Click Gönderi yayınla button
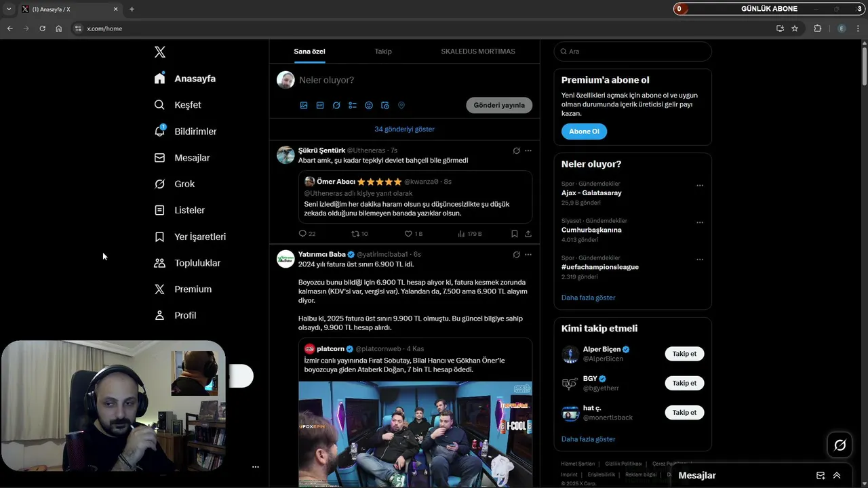The width and height of the screenshot is (868, 488). [499, 105]
